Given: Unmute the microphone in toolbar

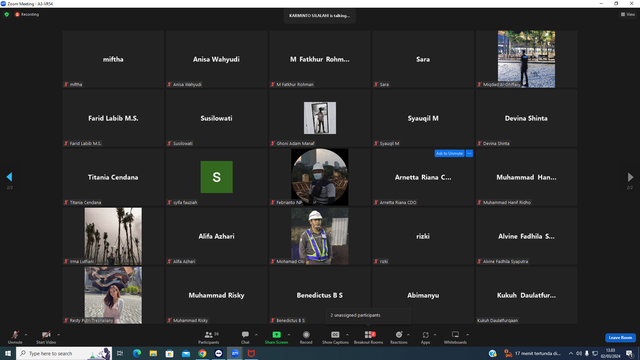Looking at the screenshot, I should click(x=15, y=337).
